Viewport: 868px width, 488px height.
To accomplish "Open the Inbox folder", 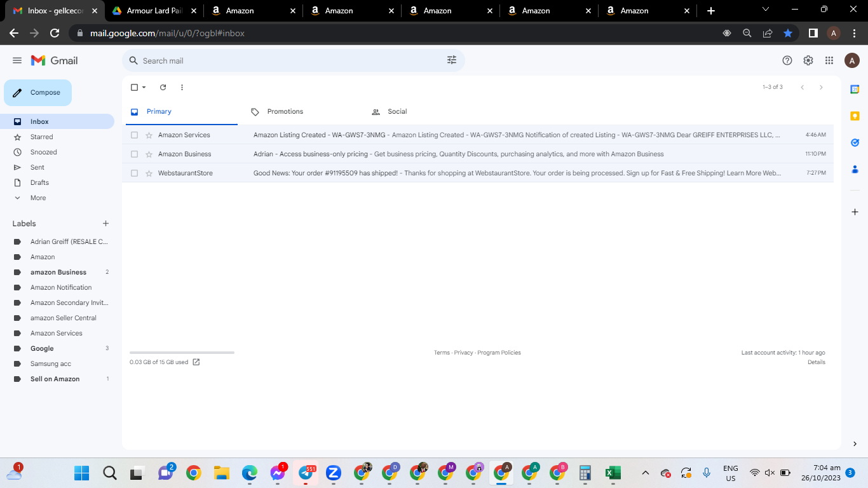I will 57,121.
